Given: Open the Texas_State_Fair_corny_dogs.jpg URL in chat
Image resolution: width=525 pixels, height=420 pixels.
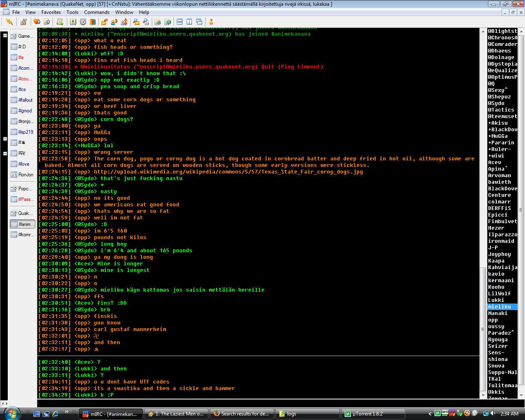Looking at the screenshot, I should point(228,172).
